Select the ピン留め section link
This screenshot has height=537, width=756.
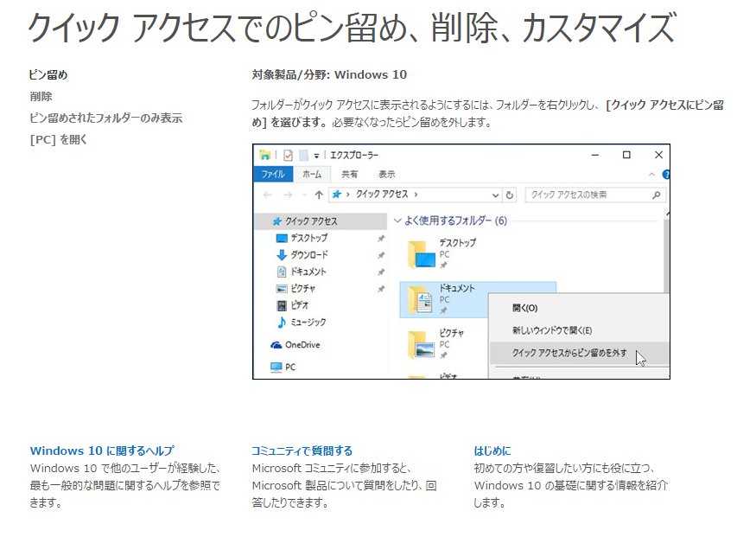point(48,74)
